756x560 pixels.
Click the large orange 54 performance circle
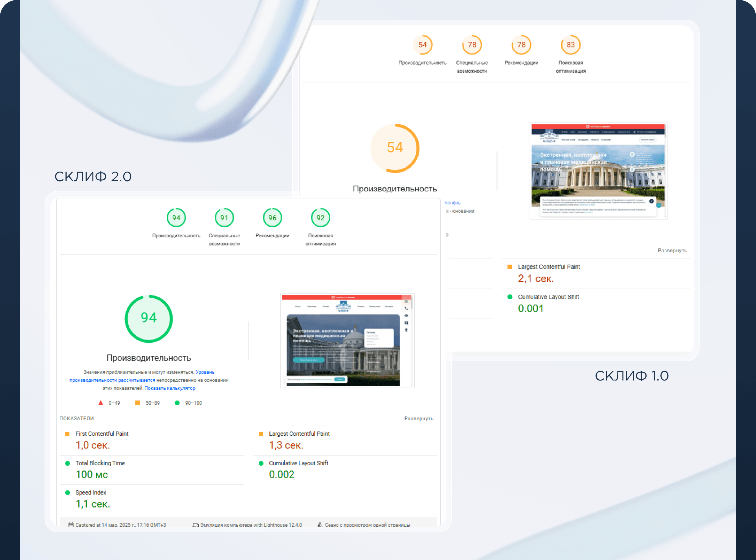395,148
